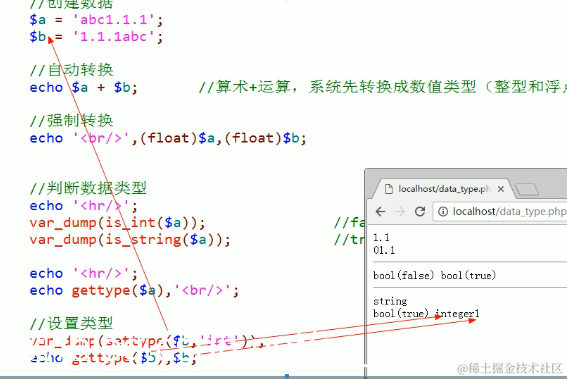Click the var_dump(settype($b,'int')) line
Viewport: 567px width, 379px height.
[x=147, y=341]
